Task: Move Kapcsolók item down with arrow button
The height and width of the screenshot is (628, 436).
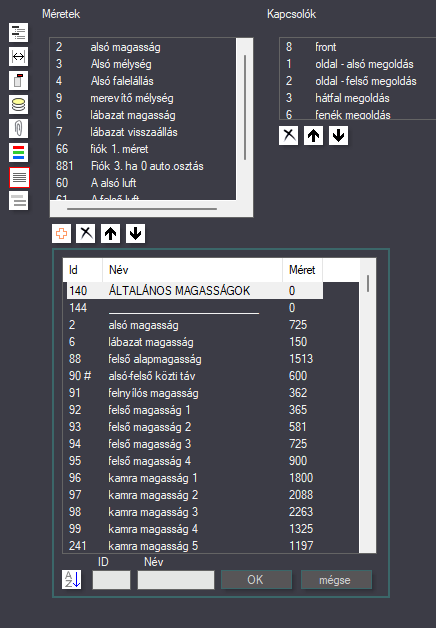Action: pyautogui.click(x=338, y=135)
